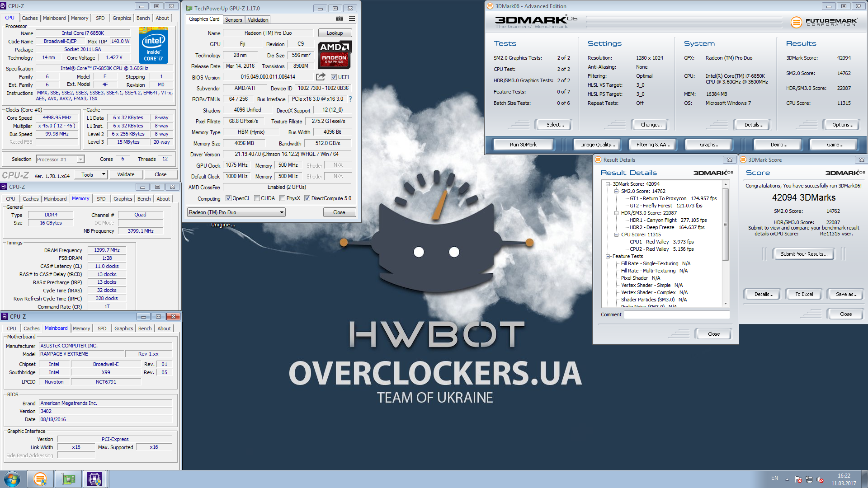Click Save as button in 3DMark Score
Image resolution: width=868 pixels, height=488 pixels.
(846, 294)
